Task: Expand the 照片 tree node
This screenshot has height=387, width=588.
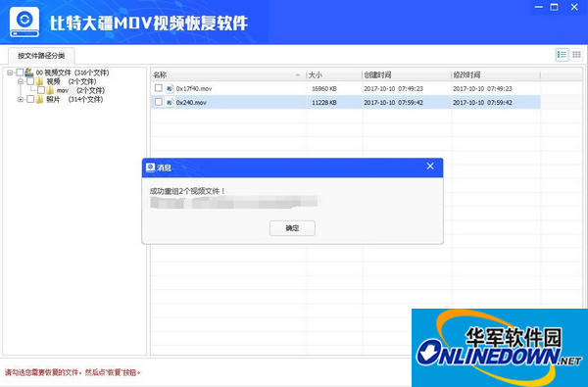Action: point(21,99)
